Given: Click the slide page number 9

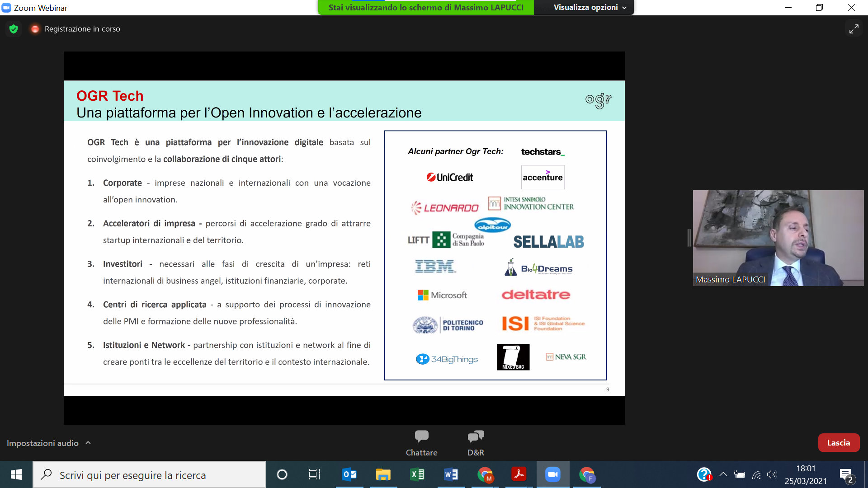Looking at the screenshot, I should [x=608, y=389].
